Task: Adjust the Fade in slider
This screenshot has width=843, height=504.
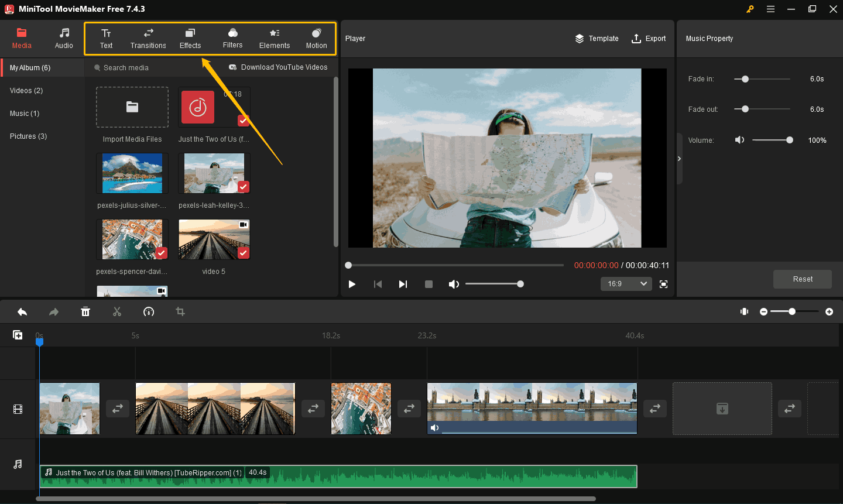Action: [762, 79]
